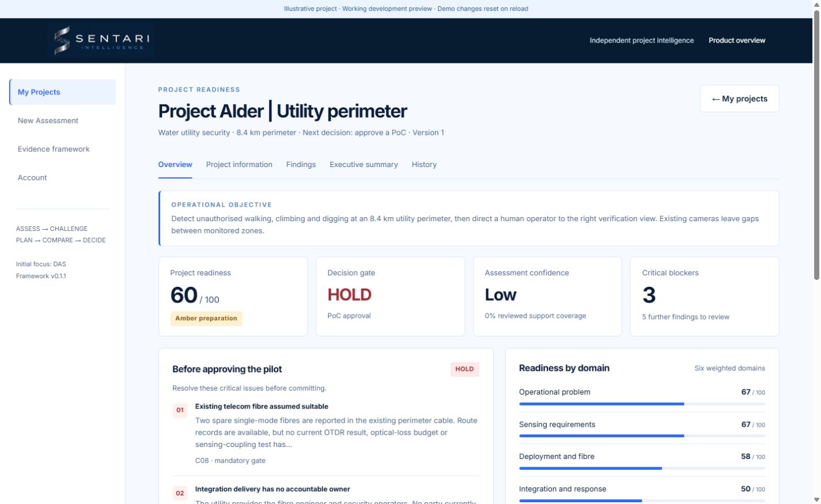Click the 5 further findings to review text
This screenshot has height=504, width=821.
coord(686,317)
